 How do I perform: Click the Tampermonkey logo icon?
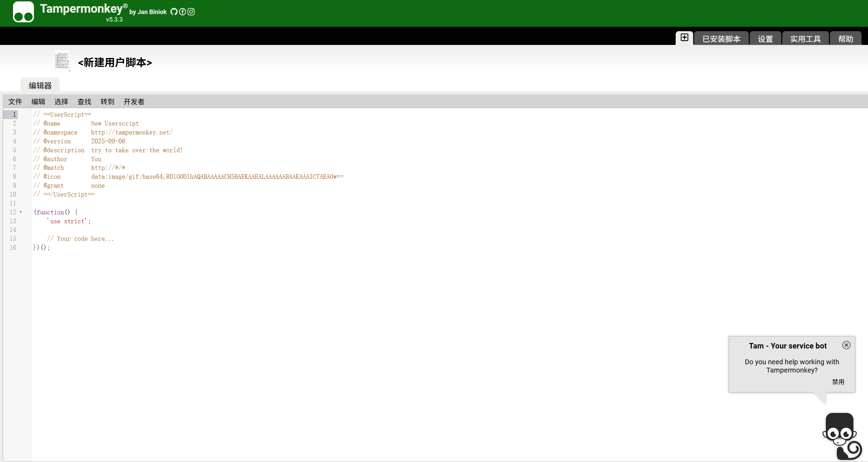(x=23, y=12)
